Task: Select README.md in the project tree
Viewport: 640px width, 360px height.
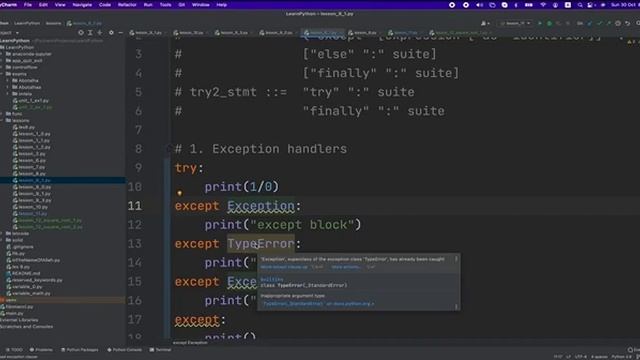Action: tap(26, 273)
